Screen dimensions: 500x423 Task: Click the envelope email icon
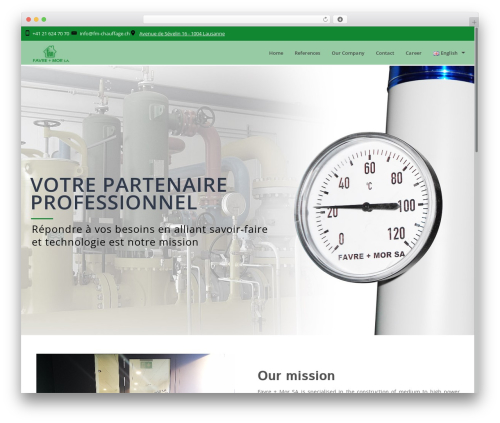click(x=74, y=33)
